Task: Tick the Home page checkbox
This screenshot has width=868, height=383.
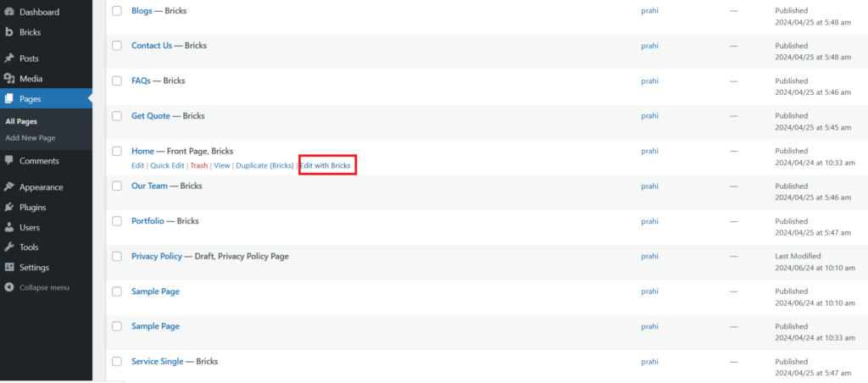Action: [117, 151]
